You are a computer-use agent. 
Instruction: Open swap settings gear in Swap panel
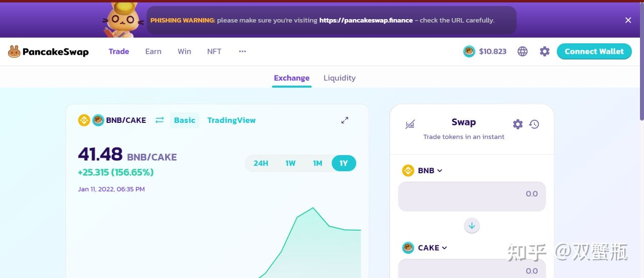click(518, 124)
